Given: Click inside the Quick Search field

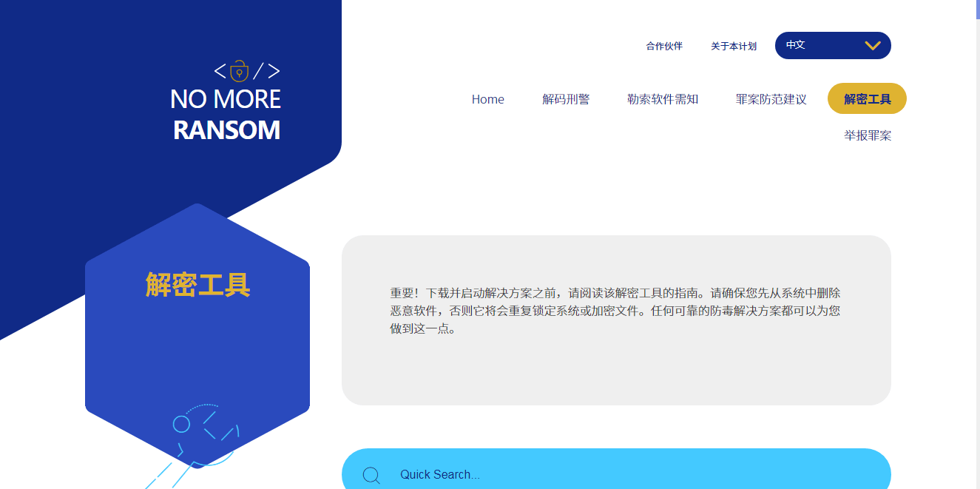Looking at the screenshot, I should click(x=518, y=474).
